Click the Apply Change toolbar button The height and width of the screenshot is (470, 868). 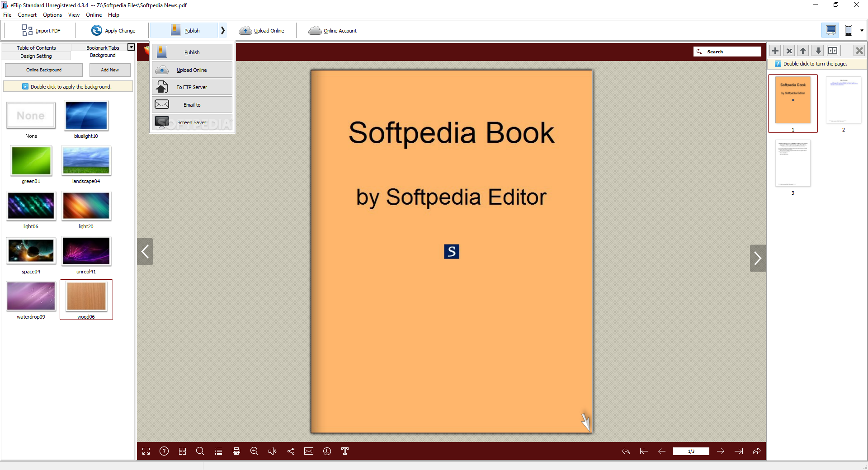click(x=113, y=31)
